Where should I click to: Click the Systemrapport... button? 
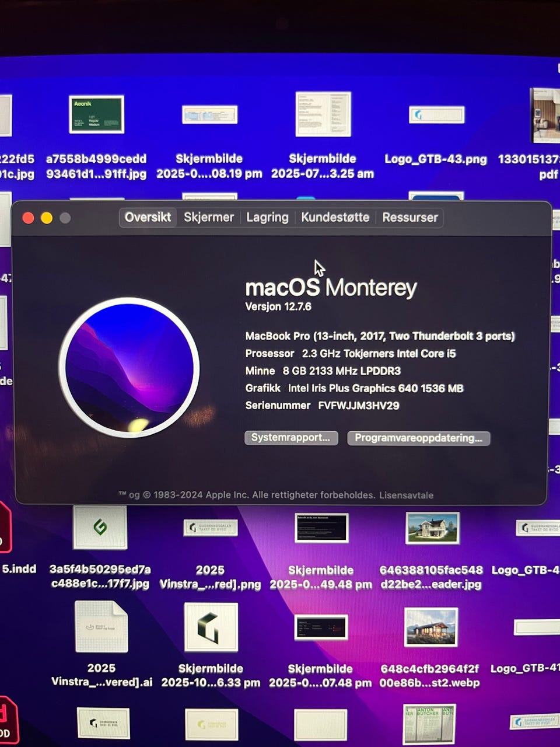click(291, 438)
